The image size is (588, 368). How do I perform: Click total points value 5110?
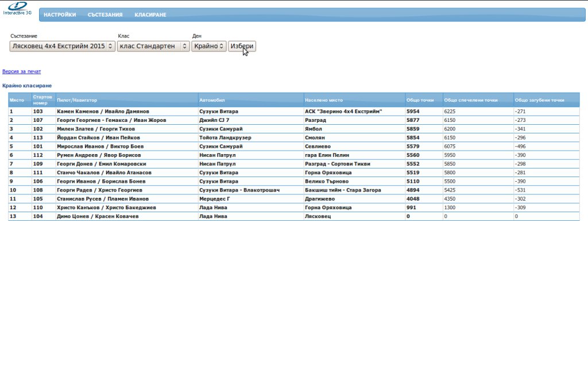point(413,181)
